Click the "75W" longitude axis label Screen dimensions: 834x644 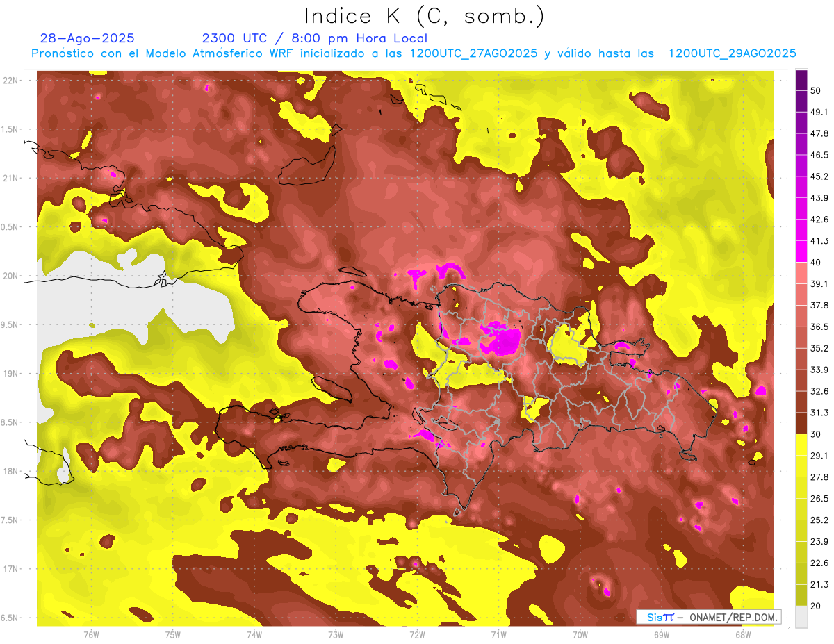172,634
